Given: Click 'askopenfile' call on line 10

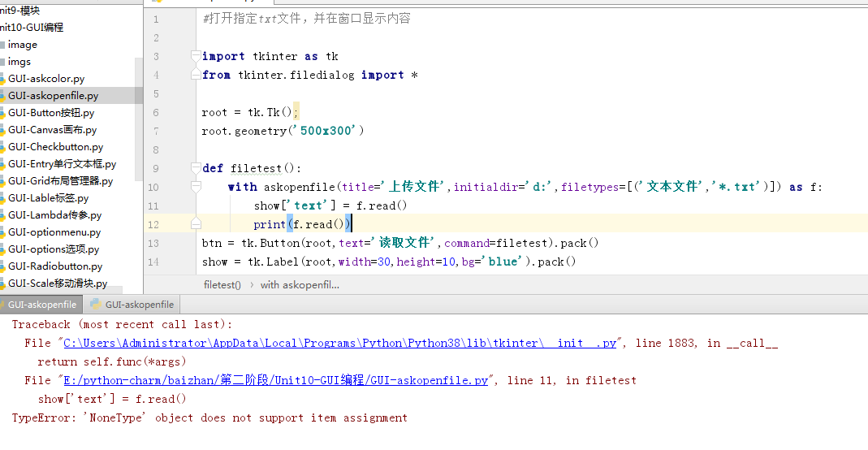Looking at the screenshot, I should coord(299,187).
